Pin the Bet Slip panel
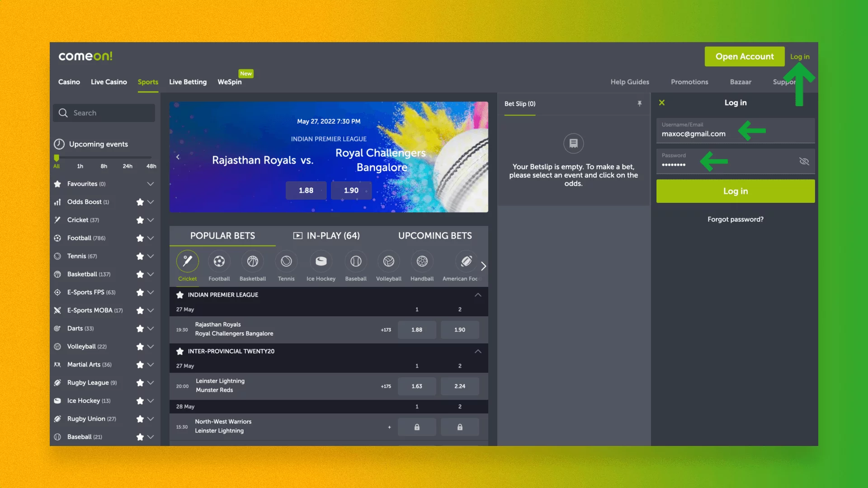868x488 pixels. coord(640,104)
